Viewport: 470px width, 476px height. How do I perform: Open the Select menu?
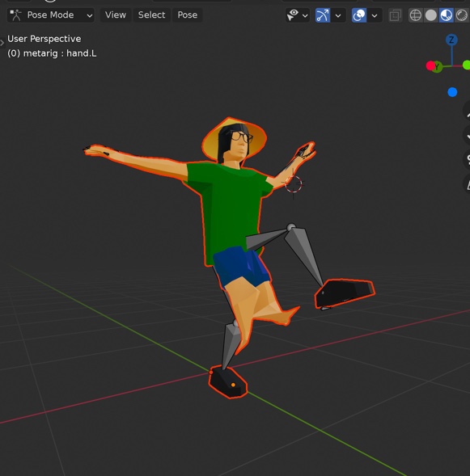[x=151, y=15]
